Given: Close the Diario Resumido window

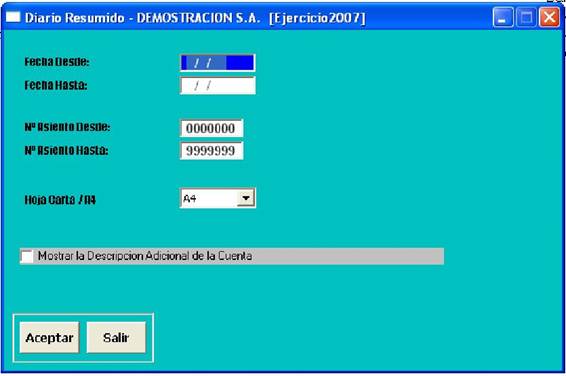Looking at the screenshot, I should 549,17.
